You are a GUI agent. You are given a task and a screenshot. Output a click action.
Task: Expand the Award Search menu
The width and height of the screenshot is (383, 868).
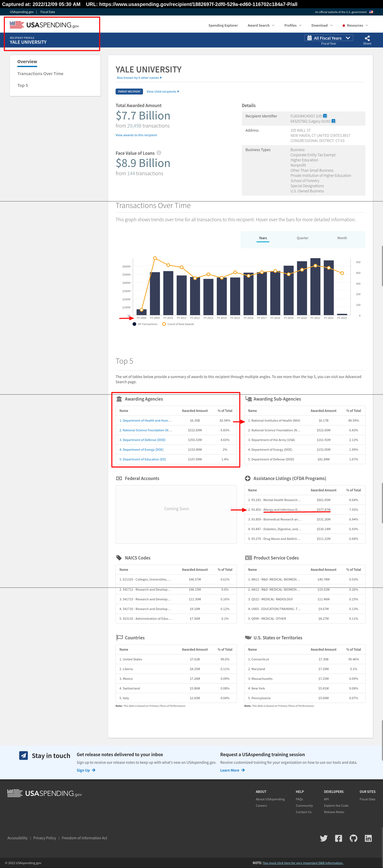[x=261, y=25]
